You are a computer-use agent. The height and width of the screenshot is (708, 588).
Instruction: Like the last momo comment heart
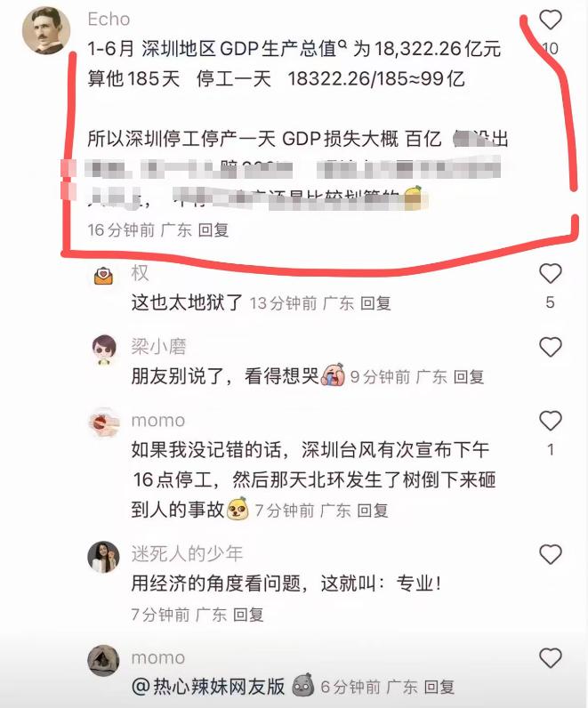550,657
